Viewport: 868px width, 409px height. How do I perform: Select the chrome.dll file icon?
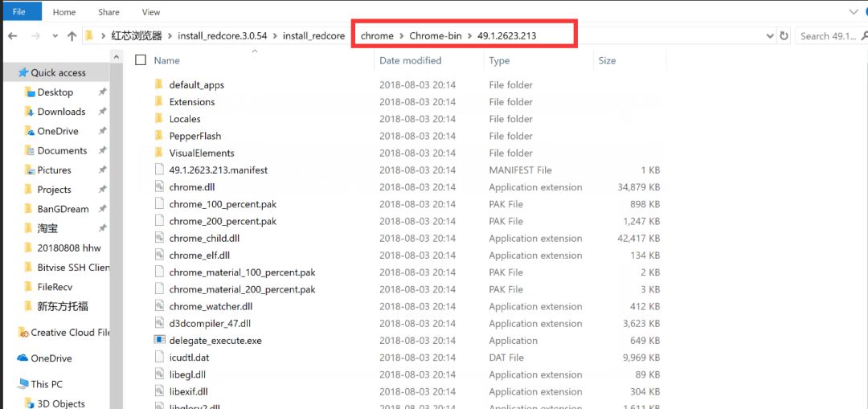pyautogui.click(x=160, y=187)
